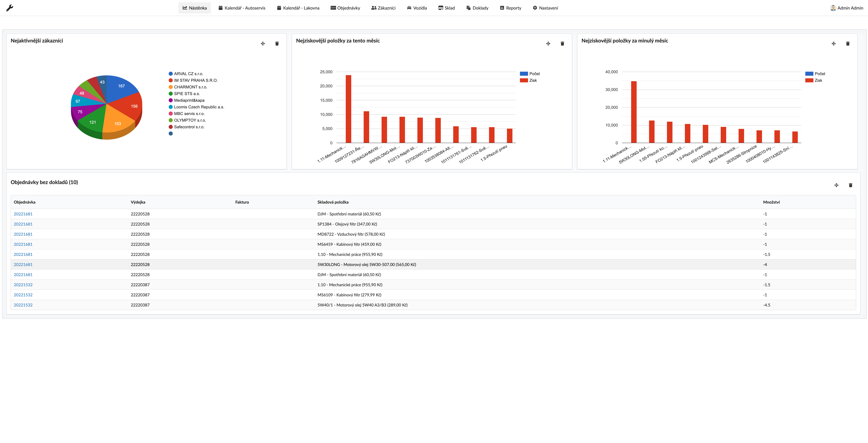The width and height of the screenshot is (868, 443).
Task: Open the Doklady menu item
Action: (477, 8)
